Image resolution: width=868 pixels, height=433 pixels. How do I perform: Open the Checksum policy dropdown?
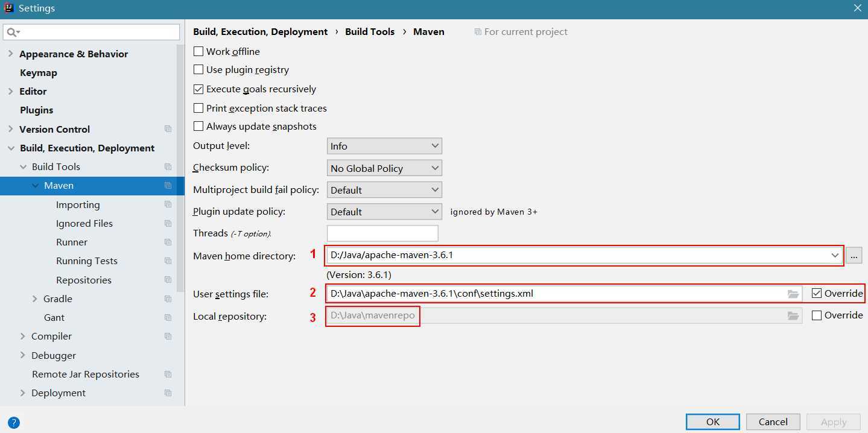coord(384,168)
